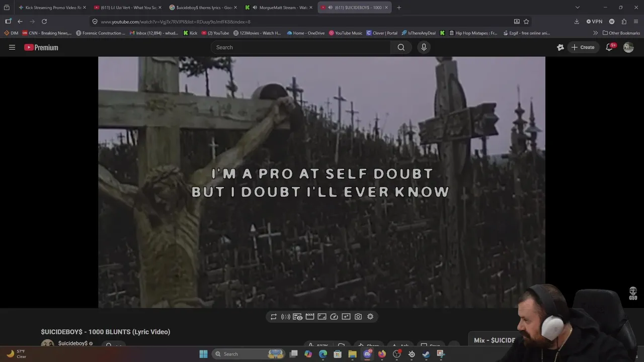Toggle the loop video button
Viewport: 644px width, 362px height.
click(x=274, y=317)
